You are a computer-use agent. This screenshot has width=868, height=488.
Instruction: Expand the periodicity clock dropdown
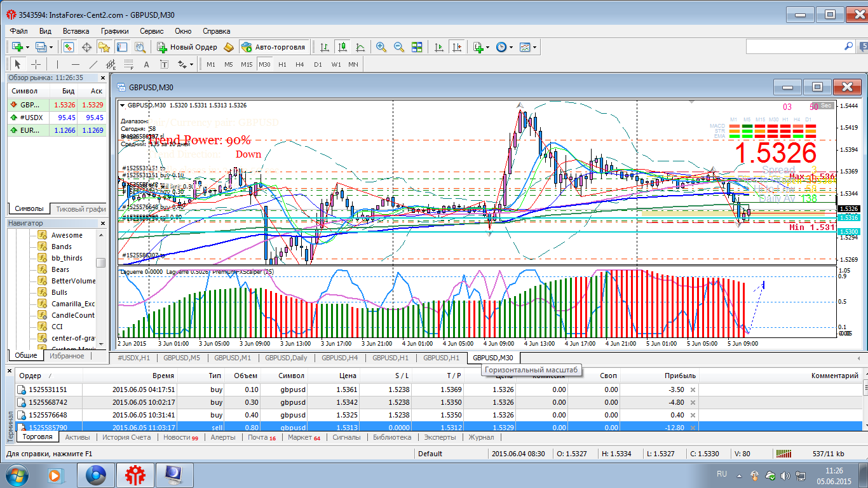tap(511, 47)
